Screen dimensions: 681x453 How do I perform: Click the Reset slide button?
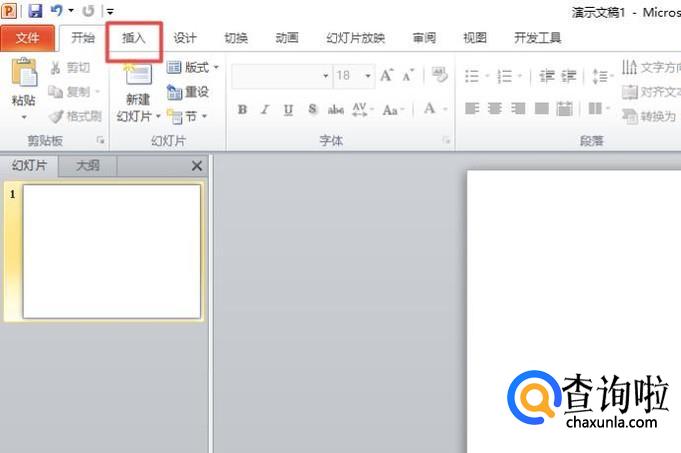click(x=188, y=92)
